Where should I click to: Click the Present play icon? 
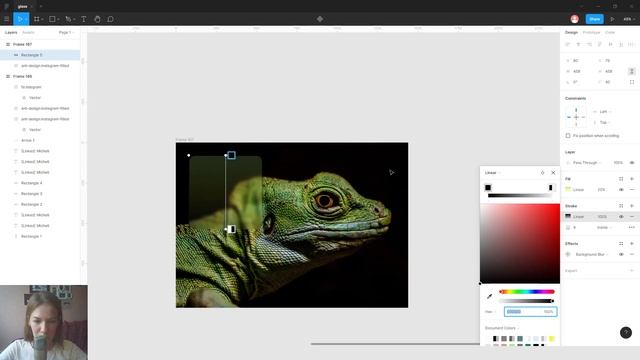(612, 19)
